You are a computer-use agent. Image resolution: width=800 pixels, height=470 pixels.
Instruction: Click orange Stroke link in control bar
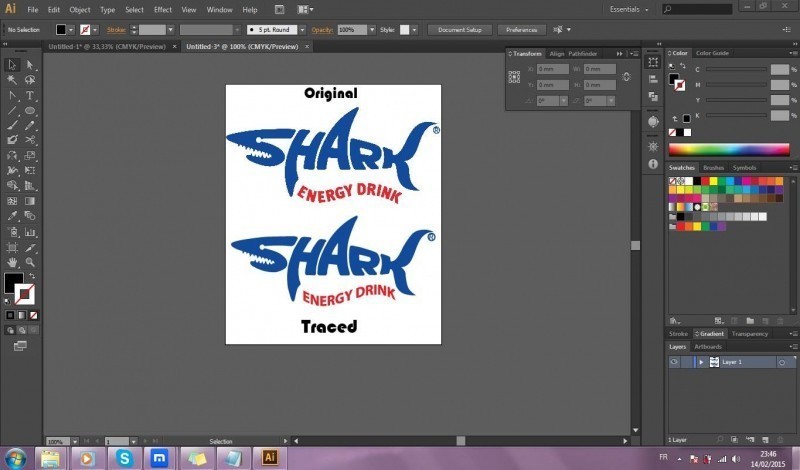pyautogui.click(x=116, y=30)
